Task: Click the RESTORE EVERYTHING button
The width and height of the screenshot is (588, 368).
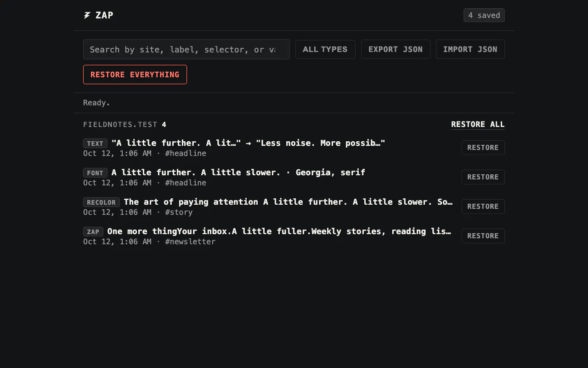Action: 135,75
